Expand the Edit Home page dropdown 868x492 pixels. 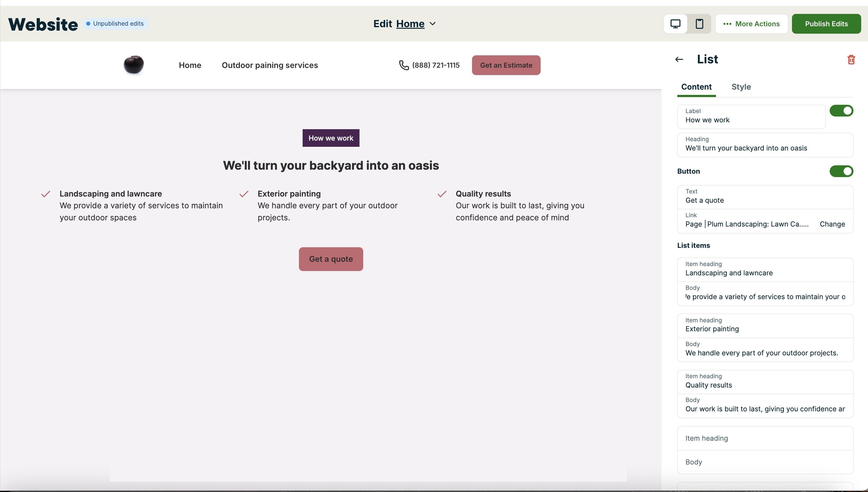(x=432, y=24)
